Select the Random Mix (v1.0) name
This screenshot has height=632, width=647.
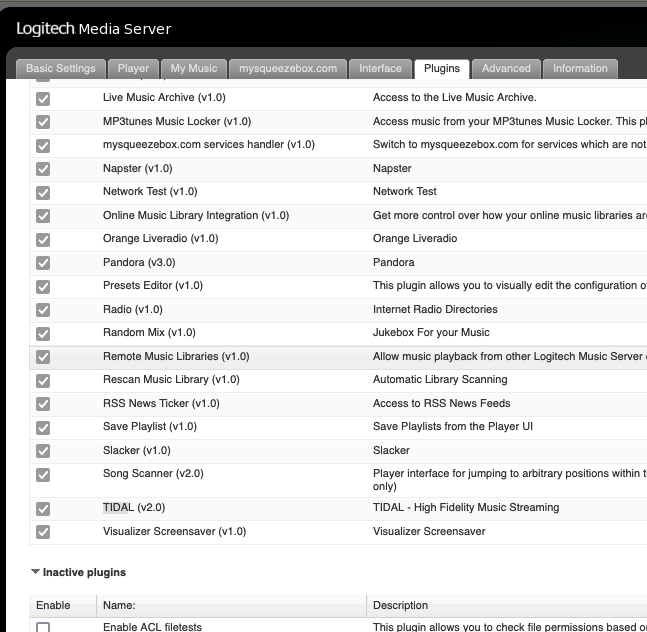coord(149,333)
